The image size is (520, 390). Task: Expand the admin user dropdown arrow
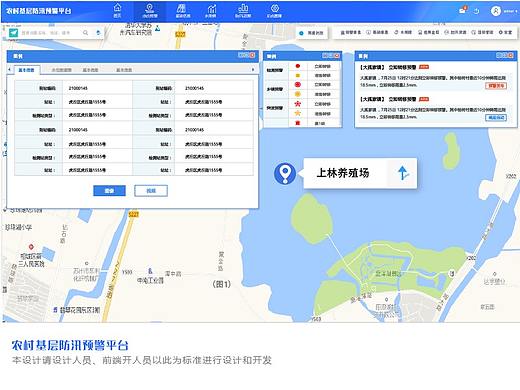pyautogui.click(x=517, y=11)
